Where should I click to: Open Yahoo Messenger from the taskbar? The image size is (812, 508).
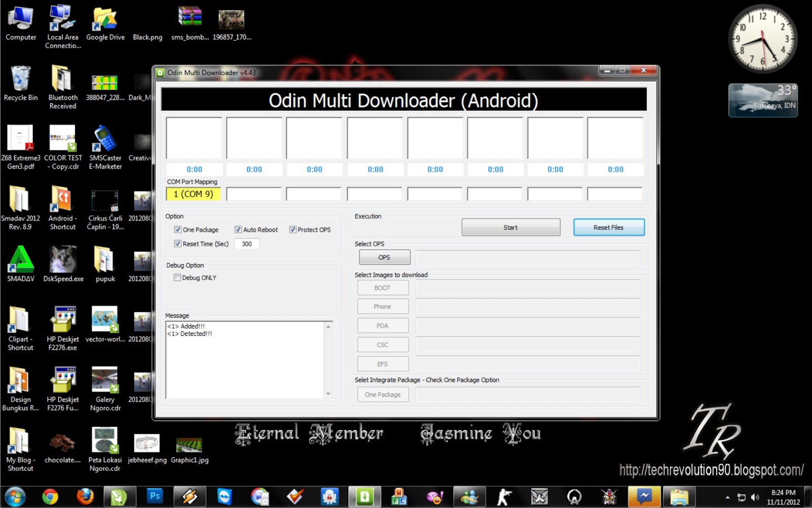(x=435, y=496)
